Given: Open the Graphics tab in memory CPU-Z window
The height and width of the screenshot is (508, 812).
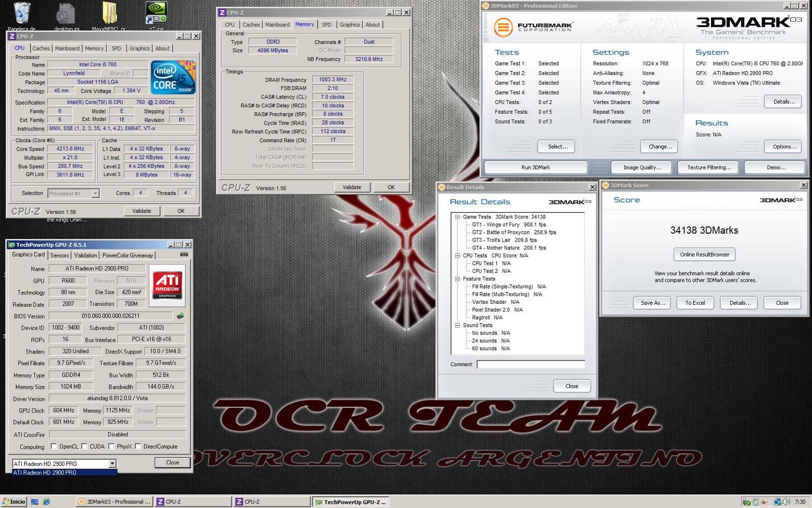Looking at the screenshot, I should 350,24.
